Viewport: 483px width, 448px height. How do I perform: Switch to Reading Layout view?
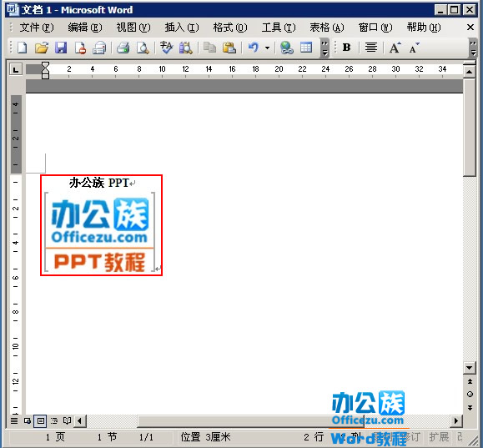[x=67, y=420]
